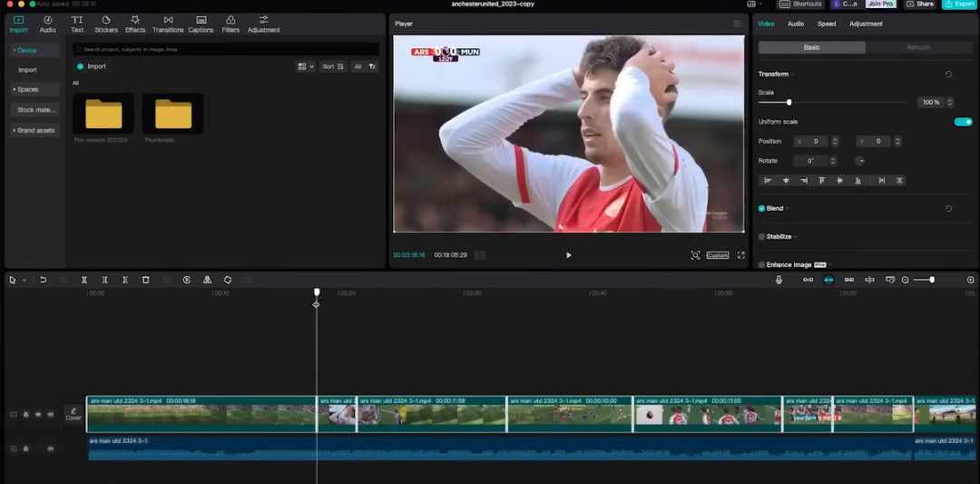Image resolution: width=980 pixels, height=484 pixels.
Task: Switch to the Audio properties tab
Action: (796, 24)
